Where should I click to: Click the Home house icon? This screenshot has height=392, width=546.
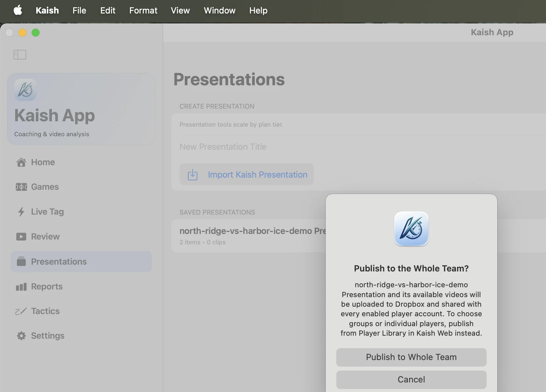[x=21, y=162]
